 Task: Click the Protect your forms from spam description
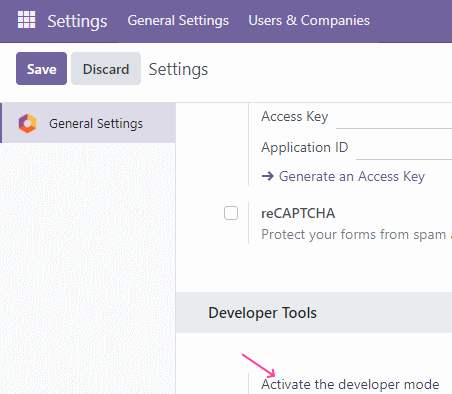pos(356,235)
